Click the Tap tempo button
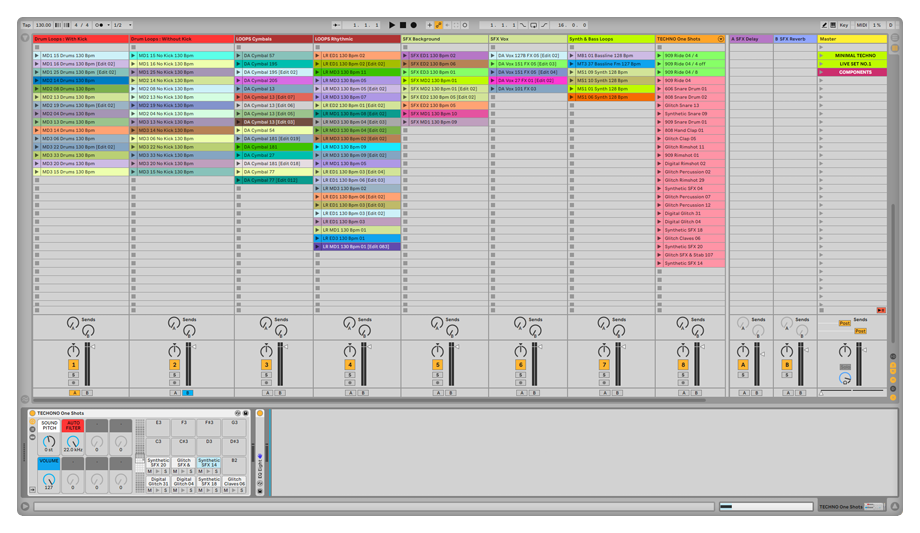Image resolution: width=920 pixels, height=533 pixels. pyautogui.click(x=26, y=25)
